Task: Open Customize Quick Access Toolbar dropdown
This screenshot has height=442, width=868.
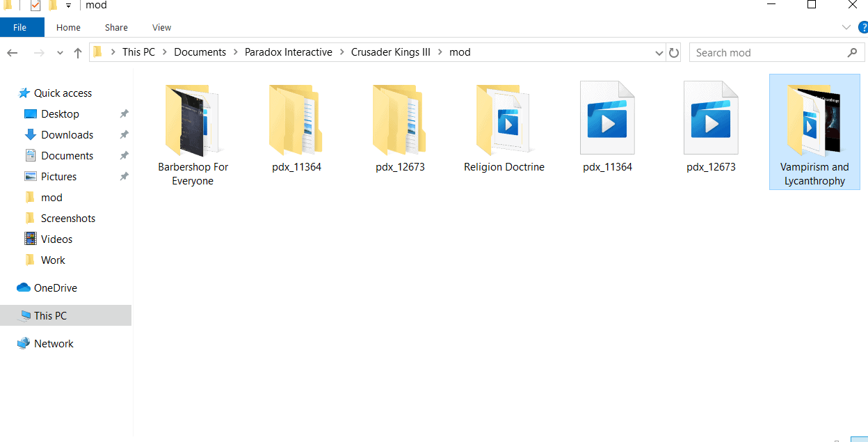Action: (x=68, y=6)
